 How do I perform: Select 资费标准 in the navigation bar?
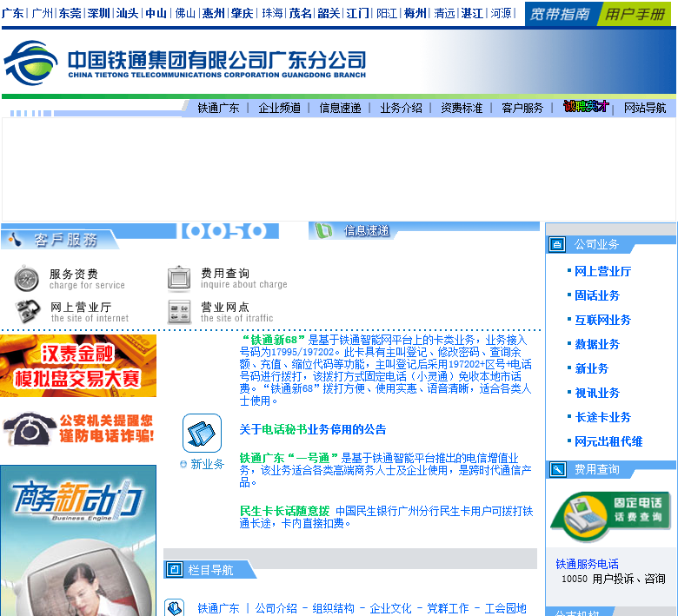point(462,108)
